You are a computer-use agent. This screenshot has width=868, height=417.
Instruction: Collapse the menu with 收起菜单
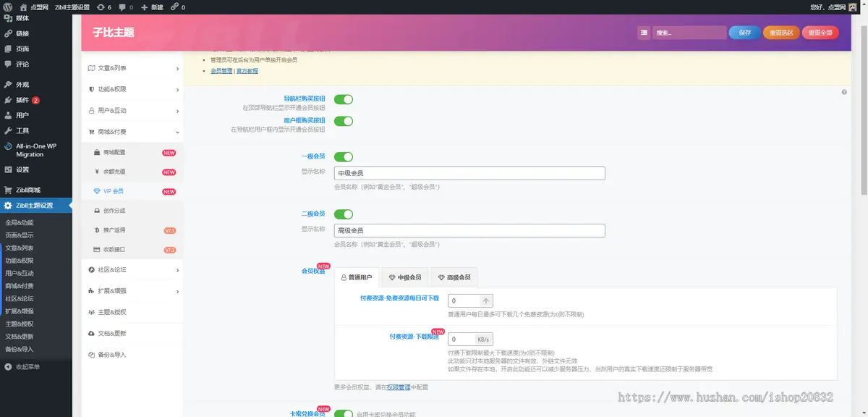coord(36,366)
